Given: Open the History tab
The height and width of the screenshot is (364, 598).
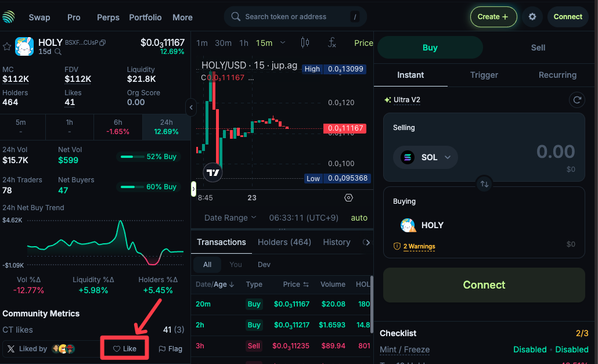Looking at the screenshot, I should pyautogui.click(x=336, y=243).
